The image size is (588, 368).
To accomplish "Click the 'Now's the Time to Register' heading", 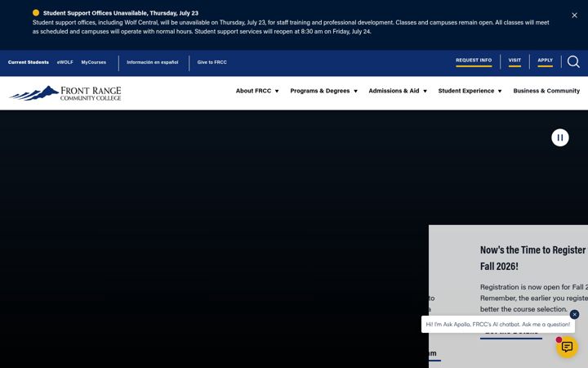I will (x=534, y=258).
